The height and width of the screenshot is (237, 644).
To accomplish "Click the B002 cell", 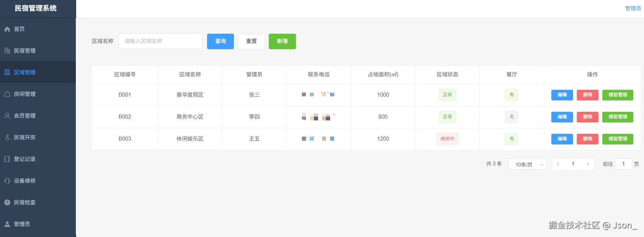I will tap(125, 117).
